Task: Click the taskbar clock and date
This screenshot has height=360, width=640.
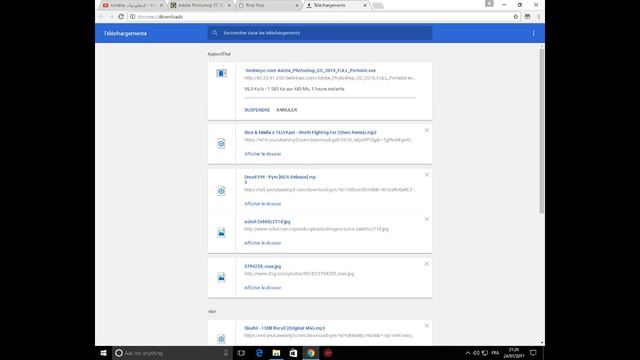Action: pyautogui.click(x=513, y=353)
